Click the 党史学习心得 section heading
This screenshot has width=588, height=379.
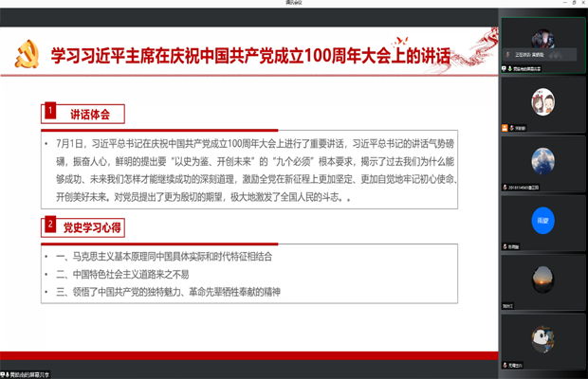94,227
